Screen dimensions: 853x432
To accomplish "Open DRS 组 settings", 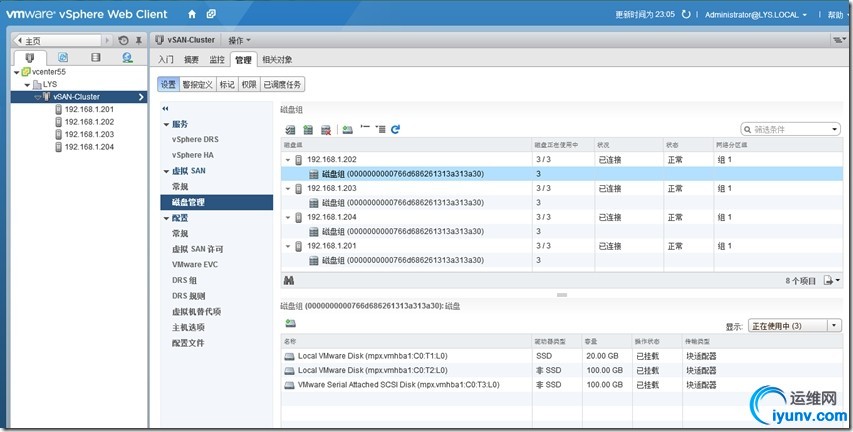I will tap(184, 280).
